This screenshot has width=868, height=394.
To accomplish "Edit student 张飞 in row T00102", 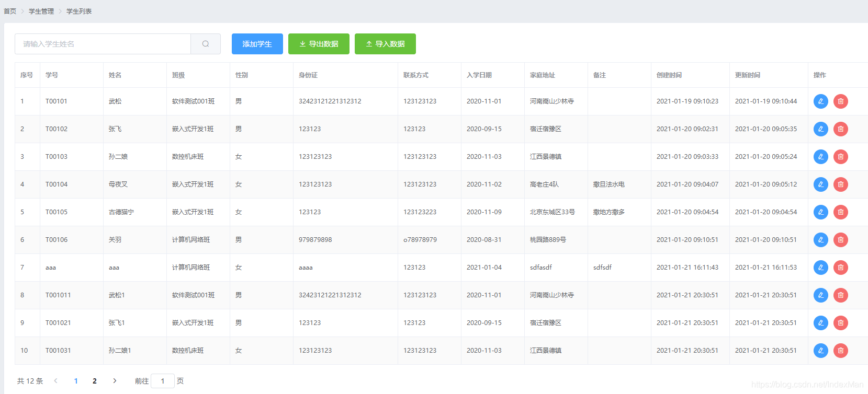I will [821, 129].
